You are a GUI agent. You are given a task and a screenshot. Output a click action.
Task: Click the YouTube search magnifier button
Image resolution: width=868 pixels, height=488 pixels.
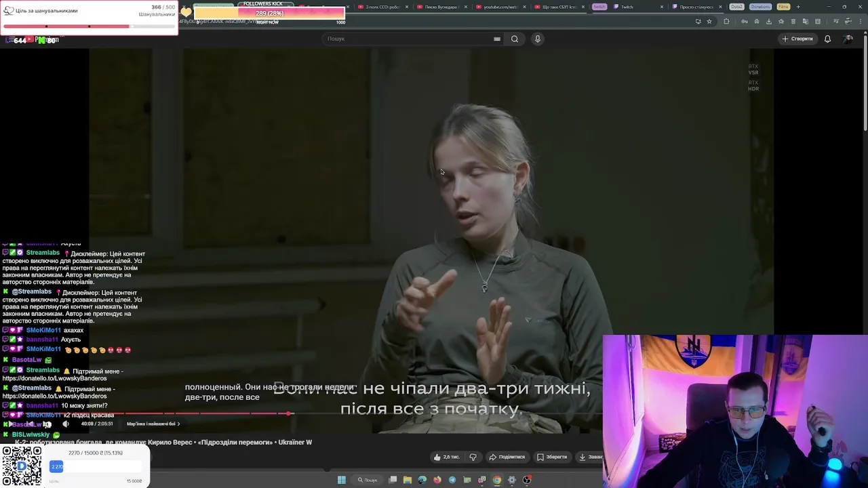pos(515,39)
